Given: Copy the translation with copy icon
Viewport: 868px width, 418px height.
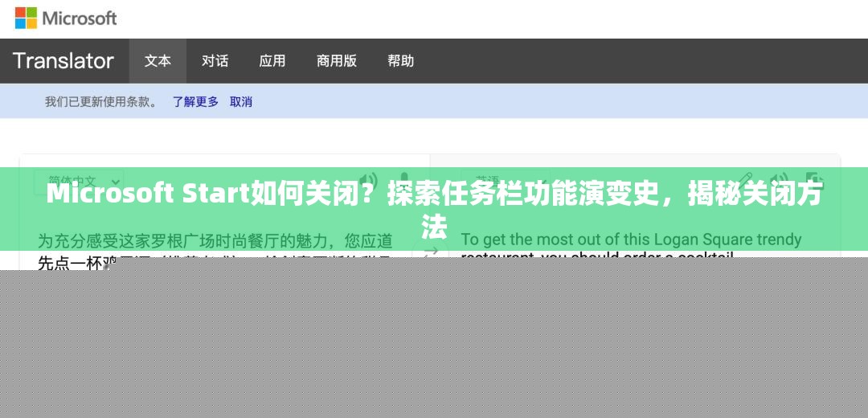Looking at the screenshot, I should [814, 181].
